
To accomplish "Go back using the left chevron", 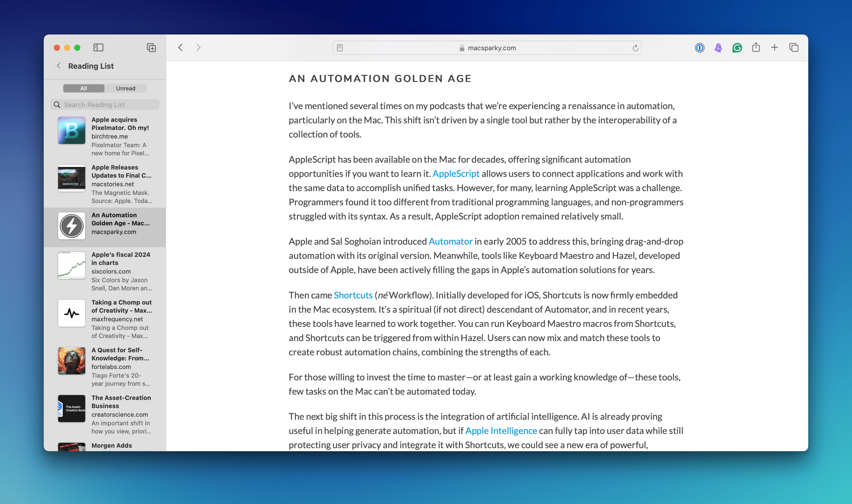I will pos(180,48).
